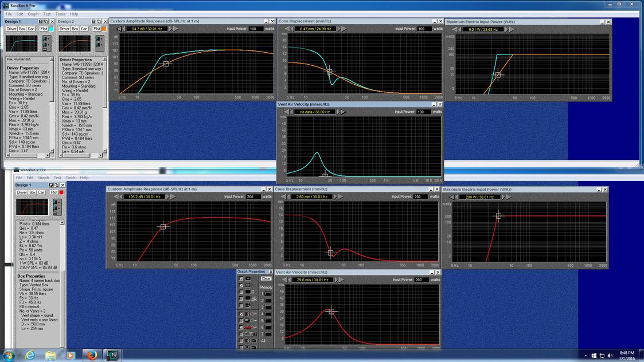Image resolution: width=644 pixels, height=362 pixels.
Task: Select memory slot 1 in Graph Properties
Action: click(x=268, y=294)
